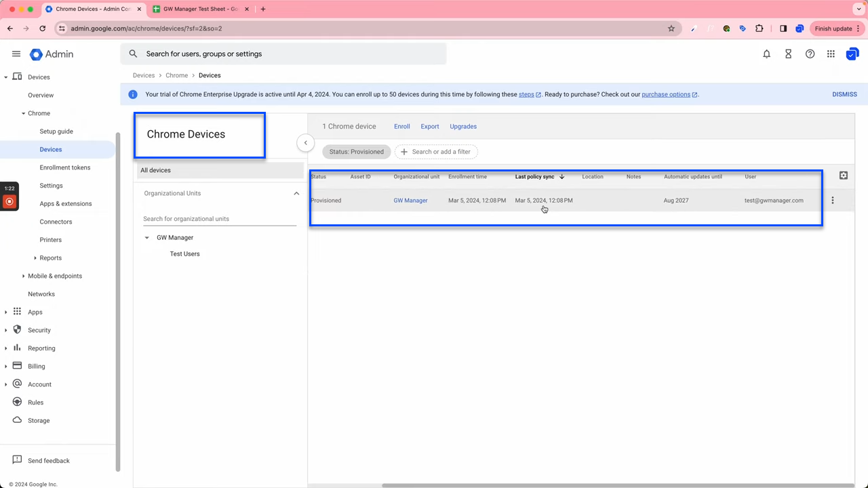Click the Reporting bar chart icon
The height and width of the screenshot is (488, 868).
pos(17,348)
